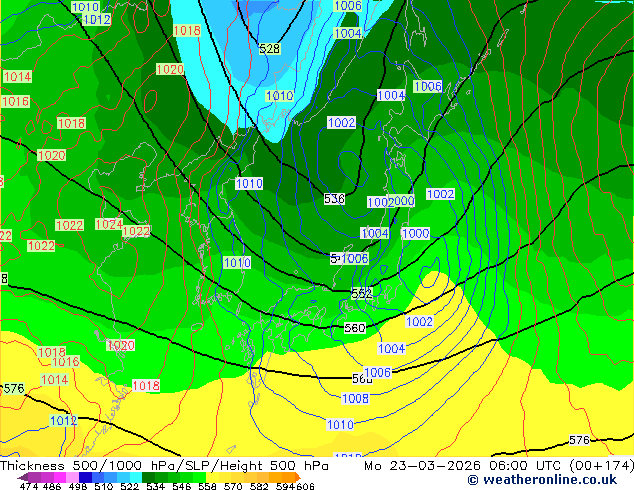Click the map title 'Thickness 500/1000 hPa/SLP/Height 500 hPa'

pos(164,466)
